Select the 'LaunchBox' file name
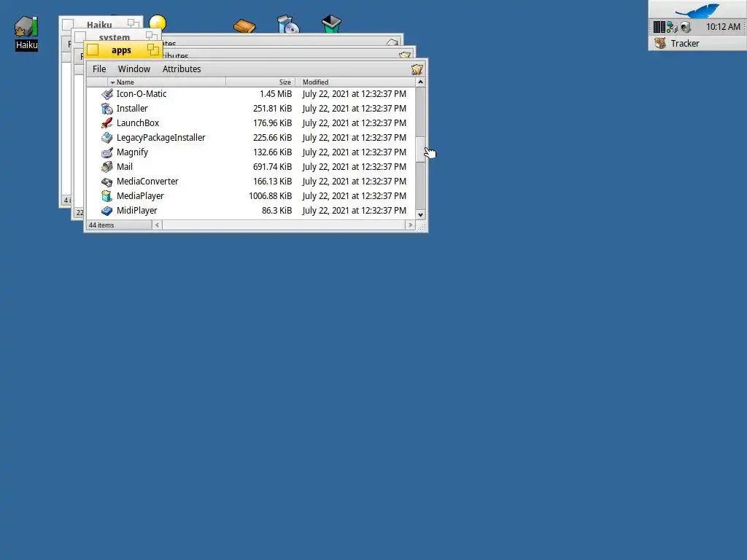The height and width of the screenshot is (560, 747). (x=138, y=123)
